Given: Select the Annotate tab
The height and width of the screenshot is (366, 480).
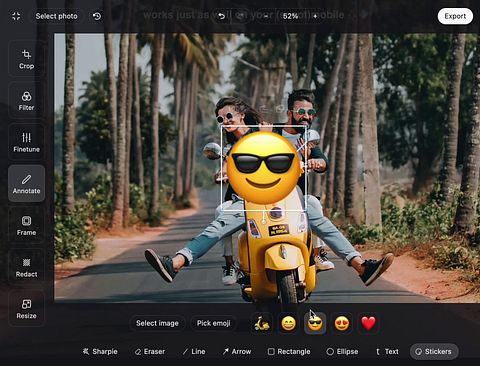Looking at the screenshot, I should [x=26, y=184].
